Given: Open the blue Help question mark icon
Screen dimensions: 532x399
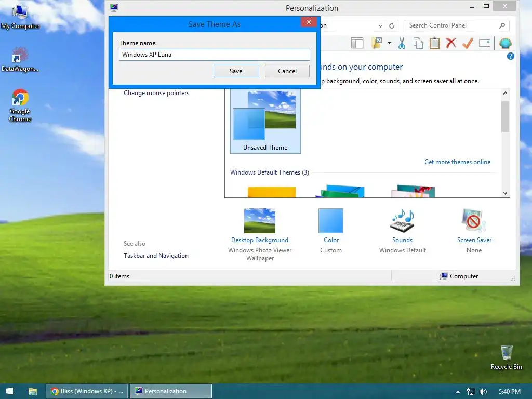Looking at the screenshot, I should pyautogui.click(x=510, y=56).
